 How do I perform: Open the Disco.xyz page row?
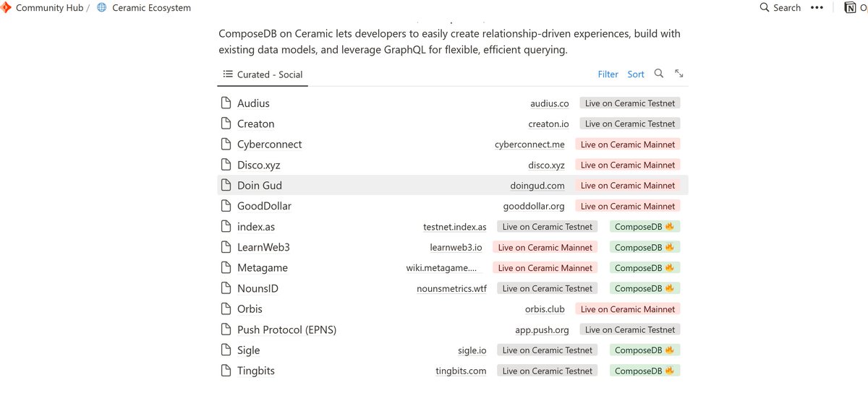tap(453, 165)
